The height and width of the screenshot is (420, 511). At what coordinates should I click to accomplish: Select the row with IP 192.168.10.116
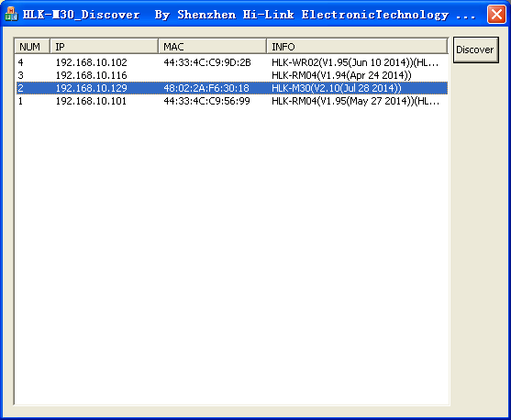coord(232,75)
